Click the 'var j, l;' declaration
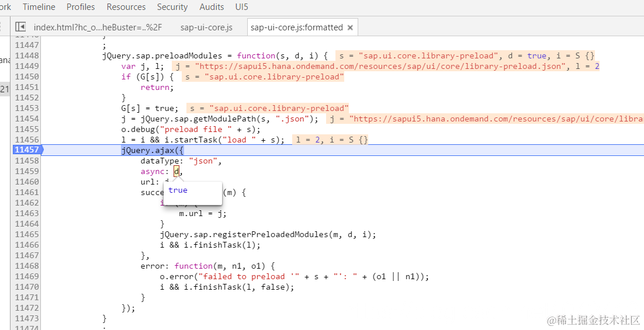The image size is (644, 330). point(143,66)
